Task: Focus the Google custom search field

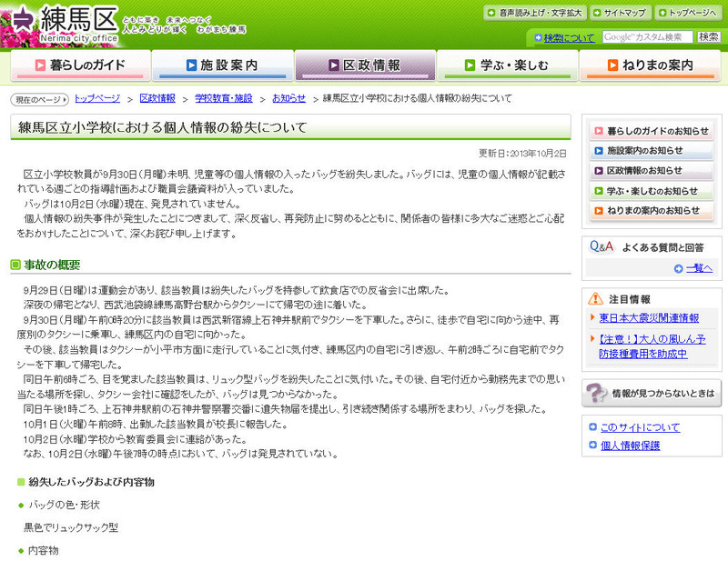Action: [647, 37]
